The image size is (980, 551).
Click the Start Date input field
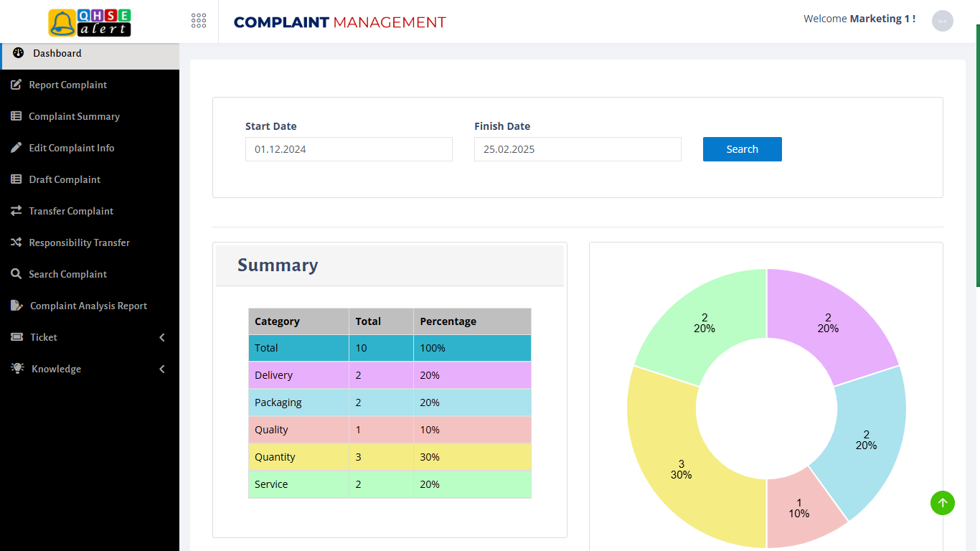click(349, 149)
